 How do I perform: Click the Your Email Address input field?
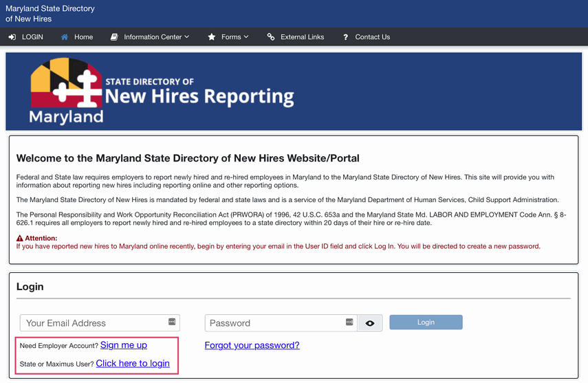(x=100, y=323)
